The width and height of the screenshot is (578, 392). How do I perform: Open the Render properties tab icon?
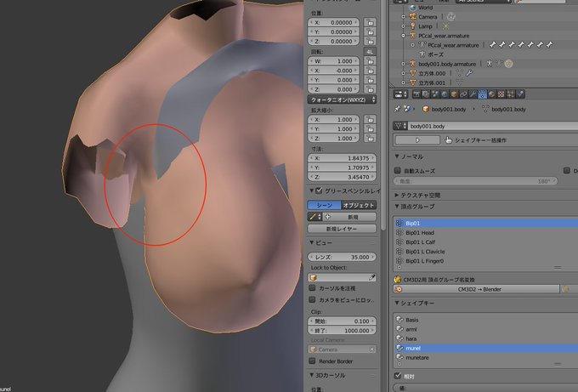416,94
